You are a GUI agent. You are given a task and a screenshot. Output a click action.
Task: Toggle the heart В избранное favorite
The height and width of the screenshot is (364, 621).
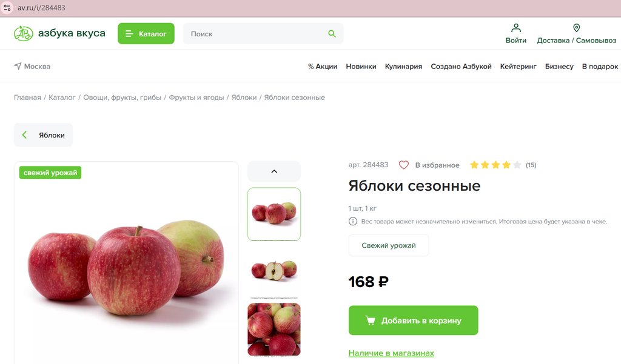[403, 165]
